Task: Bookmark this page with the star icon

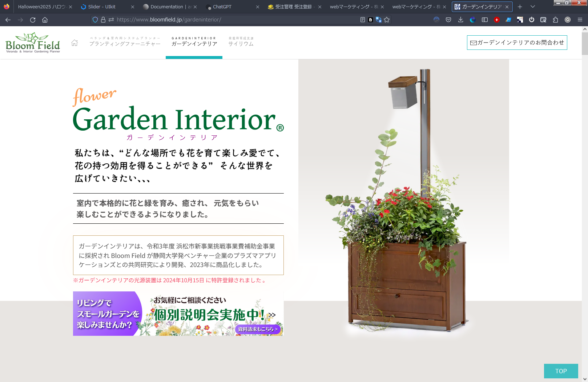Action: (387, 20)
